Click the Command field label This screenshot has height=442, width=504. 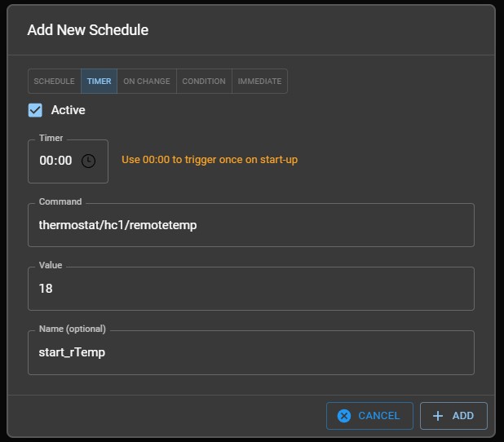[60, 201]
